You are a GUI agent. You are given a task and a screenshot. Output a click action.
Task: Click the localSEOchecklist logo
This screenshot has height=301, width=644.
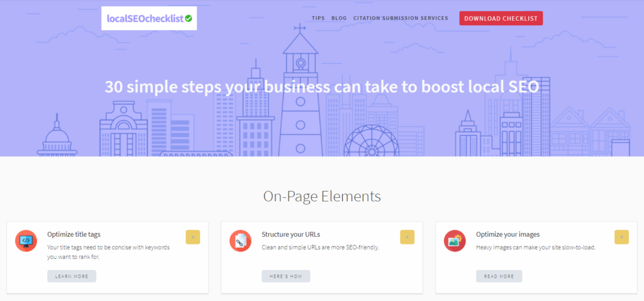coord(149,18)
